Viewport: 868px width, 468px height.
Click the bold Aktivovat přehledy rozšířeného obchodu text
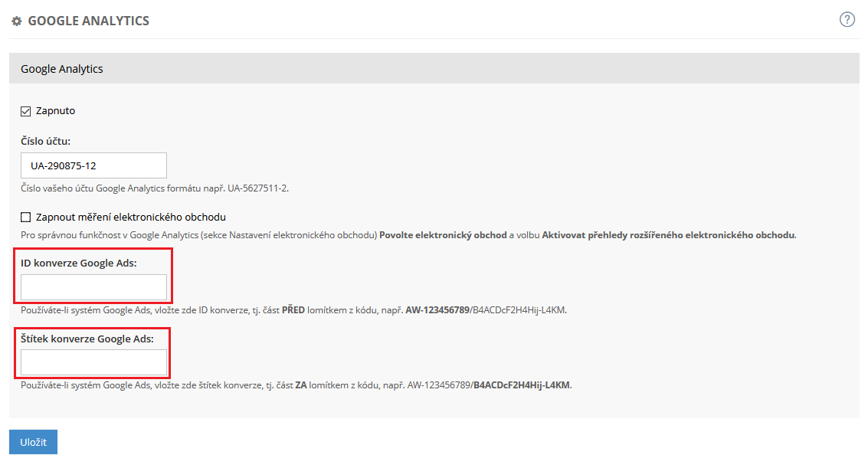669,235
